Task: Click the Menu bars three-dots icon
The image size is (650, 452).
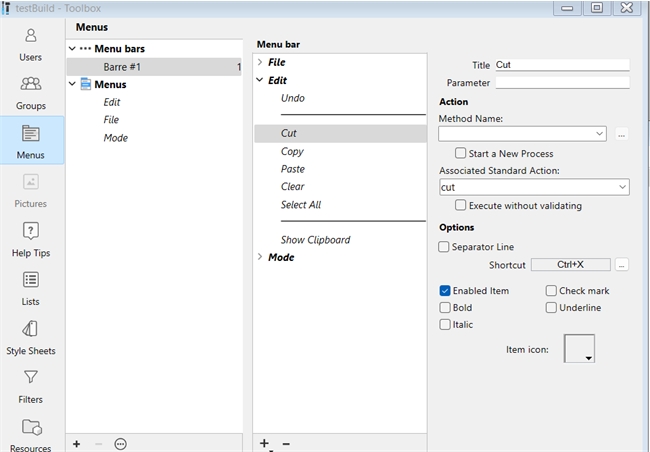Action: [85, 49]
